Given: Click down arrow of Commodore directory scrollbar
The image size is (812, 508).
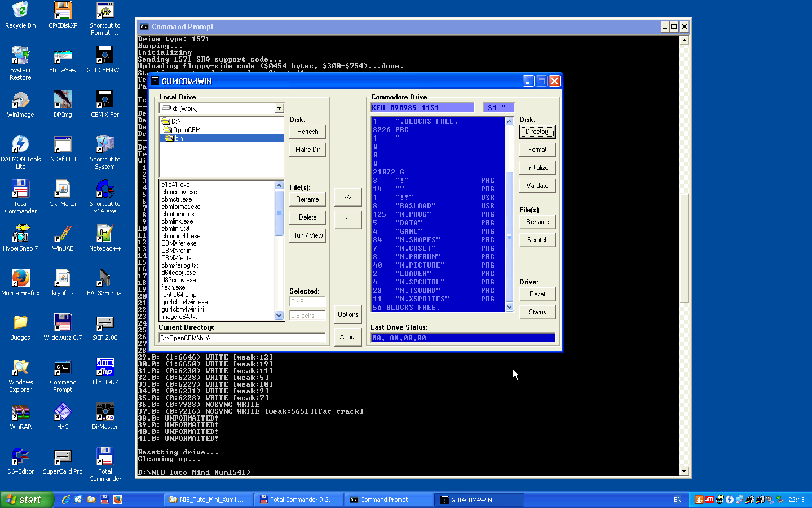Looking at the screenshot, I should tap(510, 307).
